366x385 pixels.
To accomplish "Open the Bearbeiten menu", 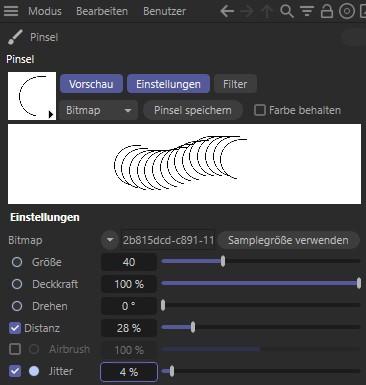I will (102, 11).
